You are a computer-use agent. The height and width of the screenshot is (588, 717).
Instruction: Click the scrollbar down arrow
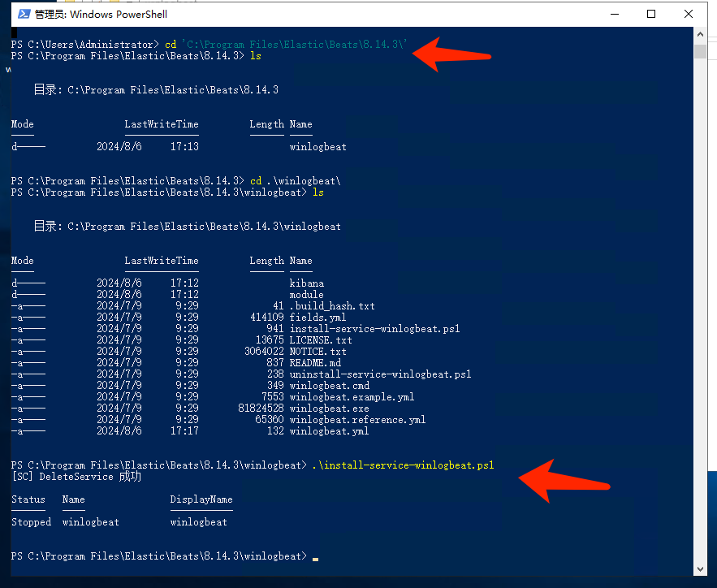point(700,569)
